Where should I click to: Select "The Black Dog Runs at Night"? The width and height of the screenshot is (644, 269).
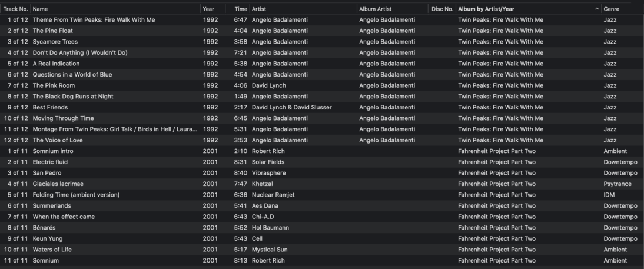[73, 97]
